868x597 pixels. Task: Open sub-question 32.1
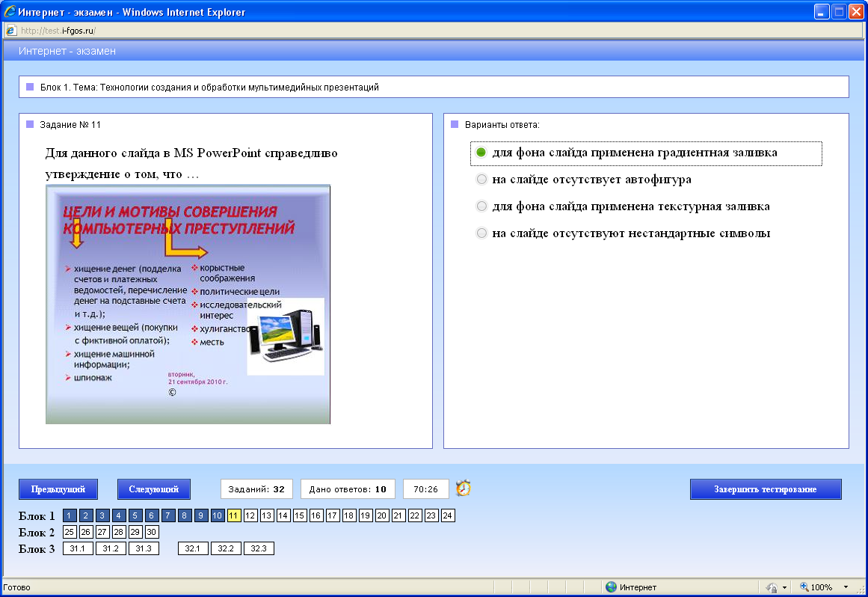coord(193,548)
